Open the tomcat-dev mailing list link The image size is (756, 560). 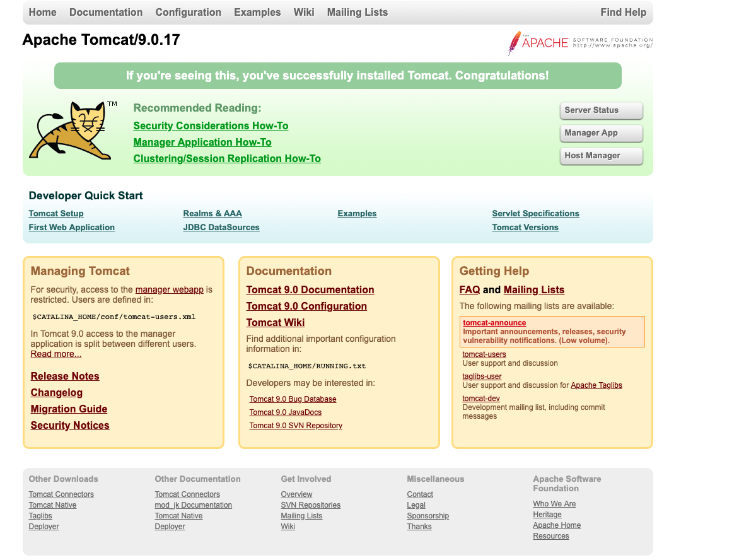(x=480, y=399)
